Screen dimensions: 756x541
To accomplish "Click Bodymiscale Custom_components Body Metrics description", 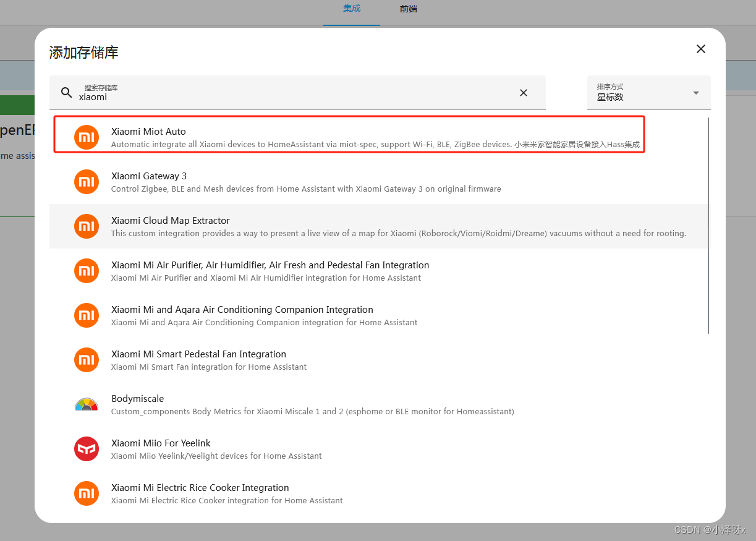I will tap(312, 412).
